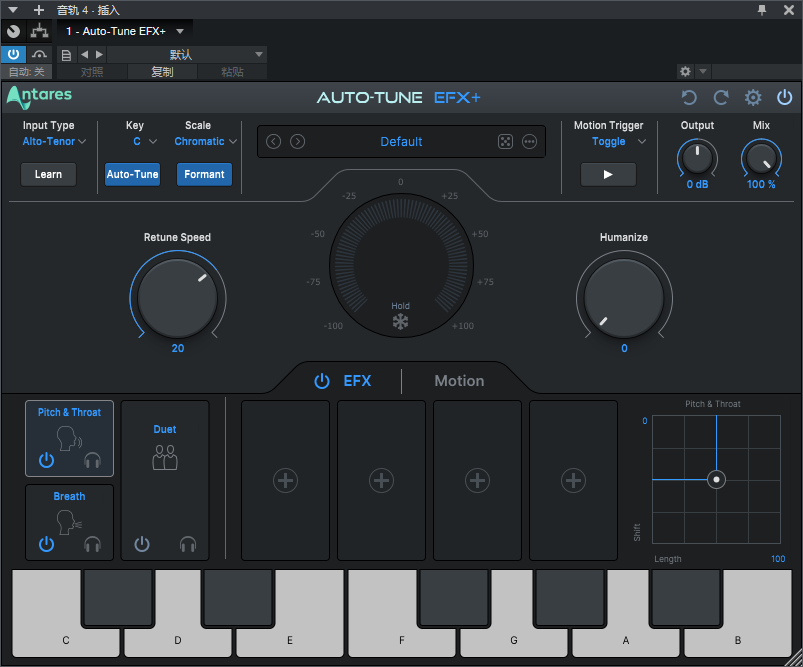Go to next preset arrow
Image resolution: width=803 pixels, height=667 pixels.
298,141
